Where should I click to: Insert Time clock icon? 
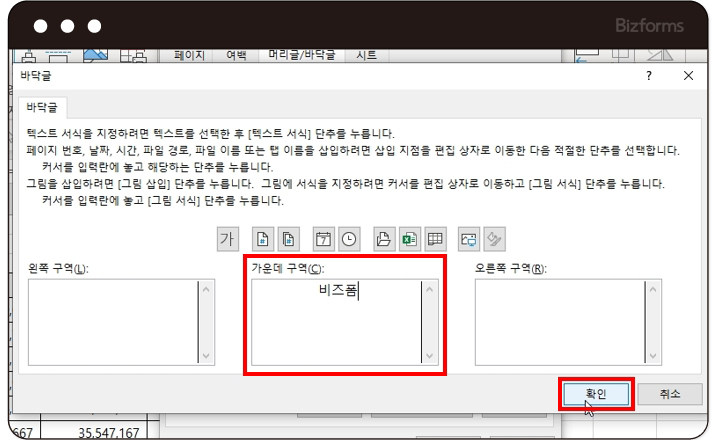[349, 239]
